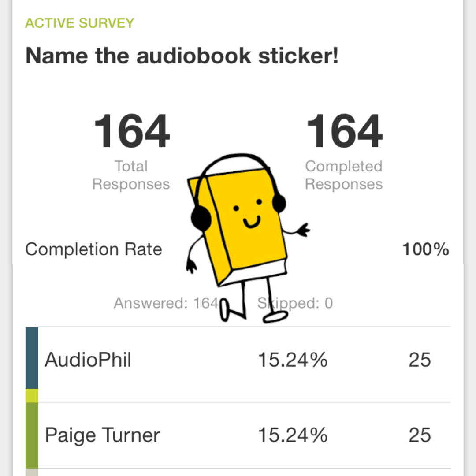Click Paige Turner's 15.24% percentage

(x=293, y=435)
